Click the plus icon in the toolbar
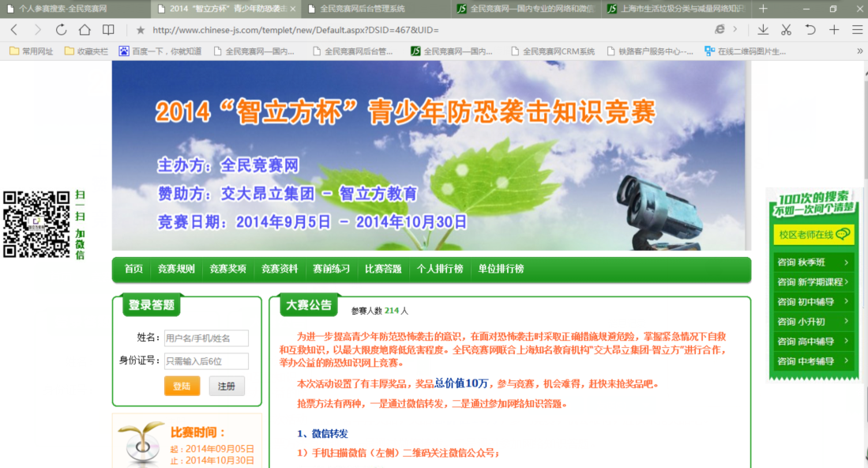The height and width of the screenshot is (468, 868). click(x=834, y=30)
